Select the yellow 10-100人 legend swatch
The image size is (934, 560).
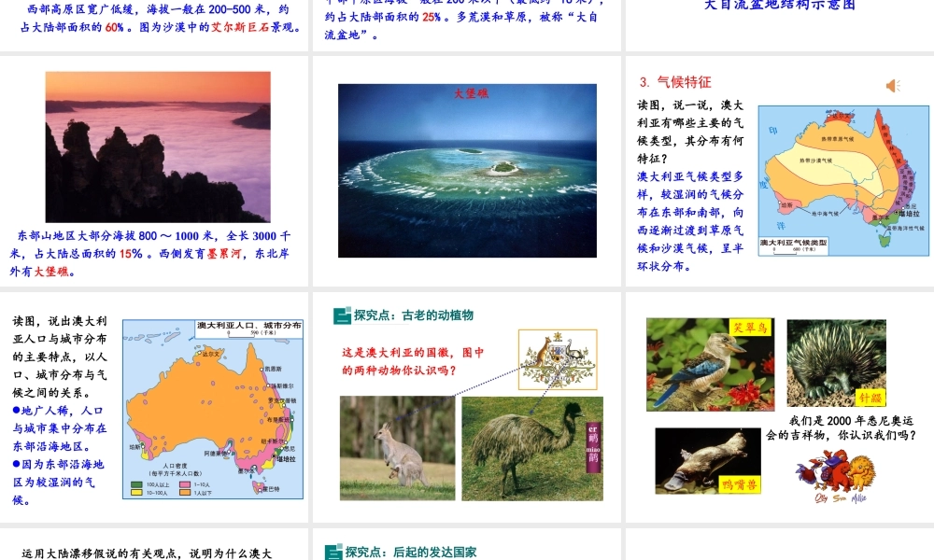136,493
